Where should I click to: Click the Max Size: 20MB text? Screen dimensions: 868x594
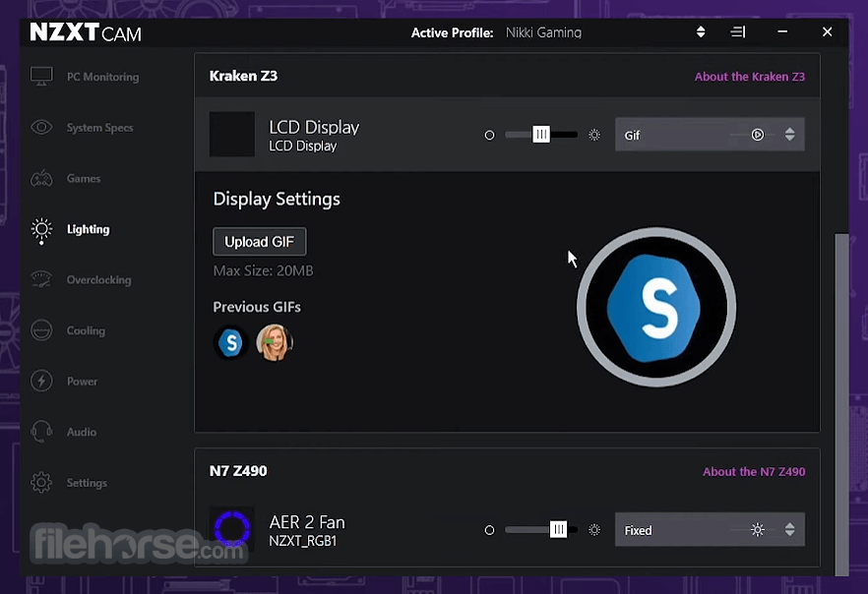point(263,270)
